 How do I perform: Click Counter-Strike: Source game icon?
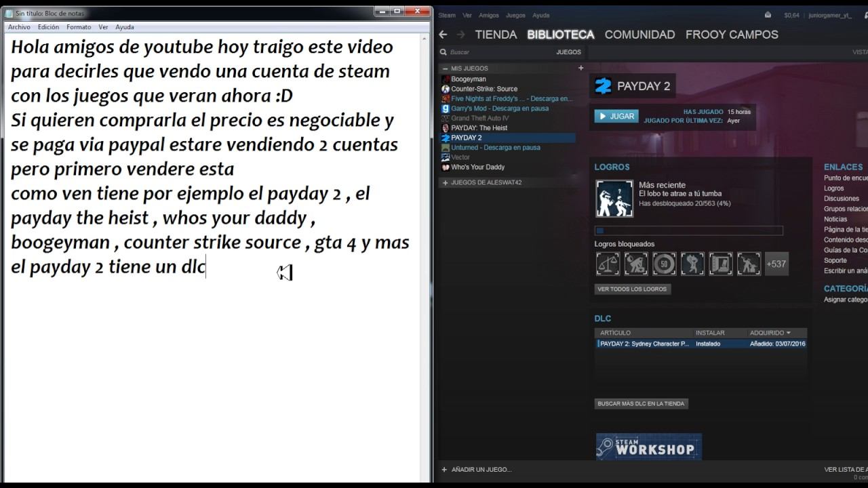pos(446,89)
